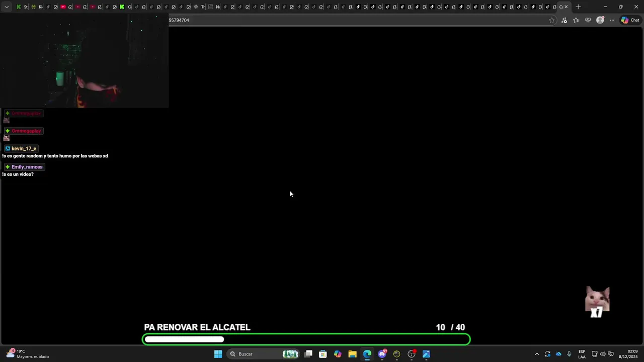Click the kevin_17_e chat username
Image resolution: width=644 pixels, height=362 pixels.
(x=24, y=149)
